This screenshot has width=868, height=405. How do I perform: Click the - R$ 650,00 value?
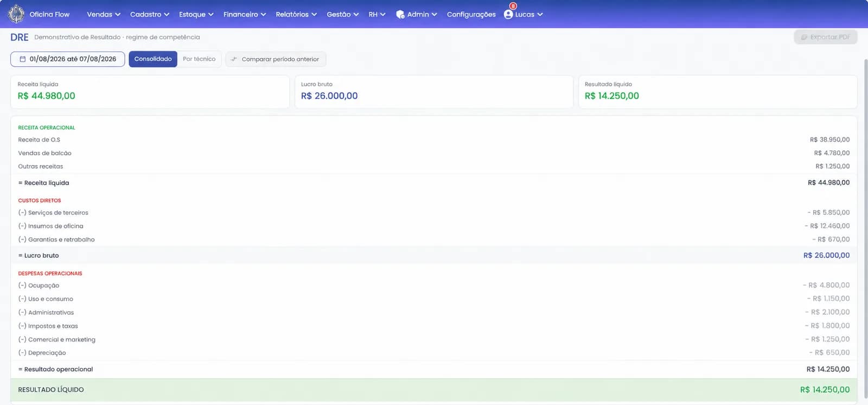[x=829, y=352]
